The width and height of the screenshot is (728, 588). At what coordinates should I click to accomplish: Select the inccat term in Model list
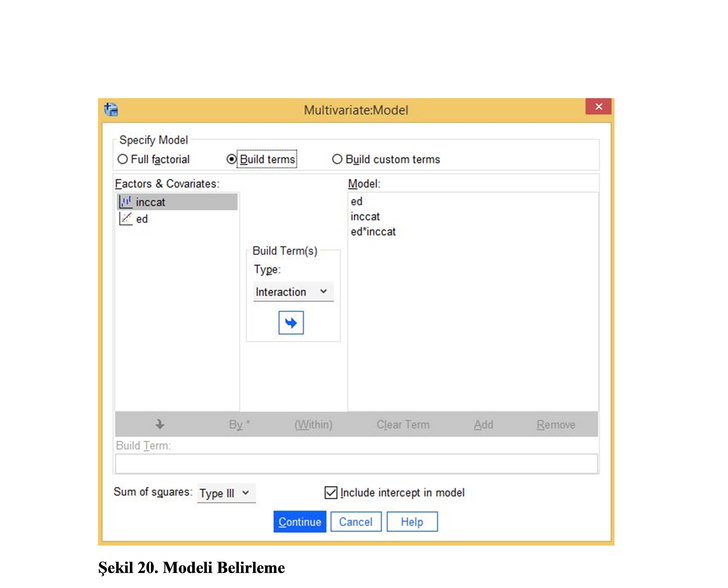pyautogui.click(x=365, y=216)
